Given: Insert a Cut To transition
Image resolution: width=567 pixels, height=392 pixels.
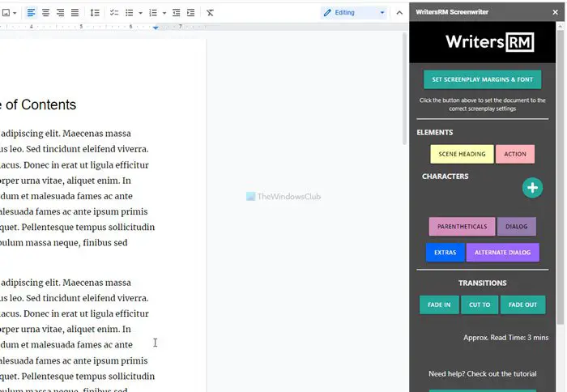Looking at the screenshot, I should [x=480, y=305].
